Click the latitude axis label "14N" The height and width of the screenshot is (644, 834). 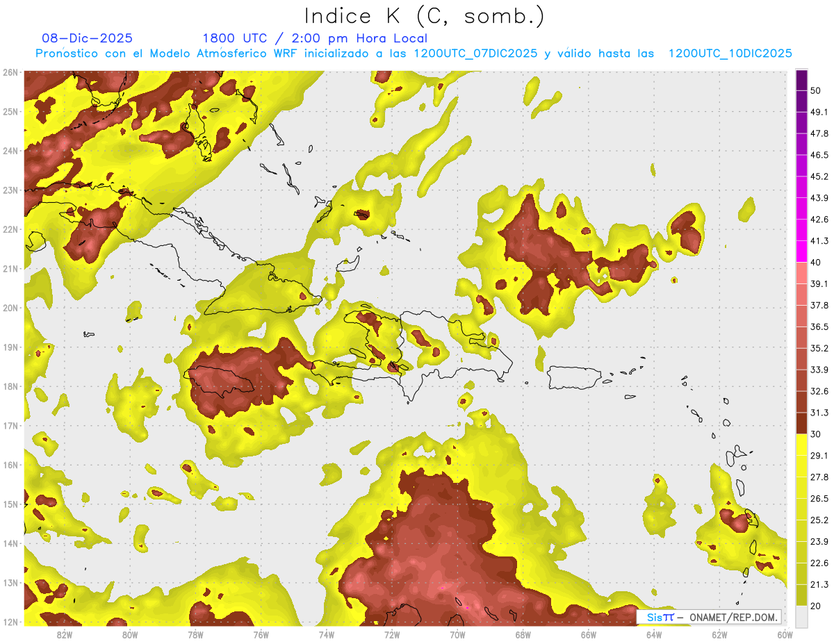pyautogui.click(x=10, y=543)
